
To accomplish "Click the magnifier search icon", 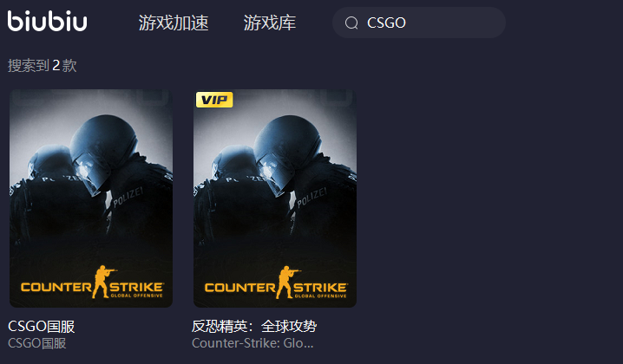I will click(x=351, y=23).
